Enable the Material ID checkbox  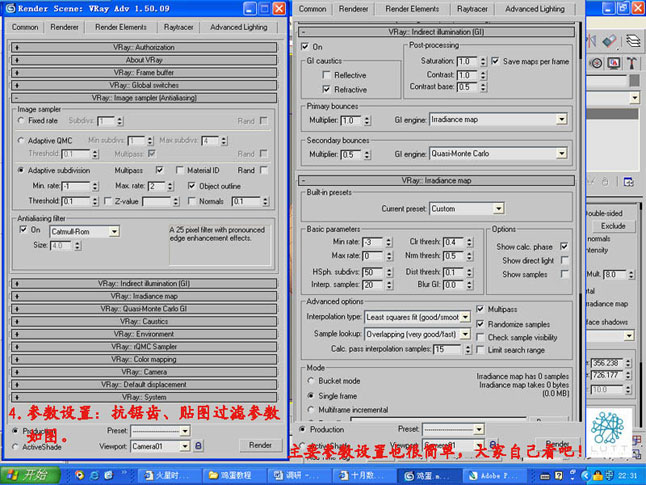pos(180,170)
